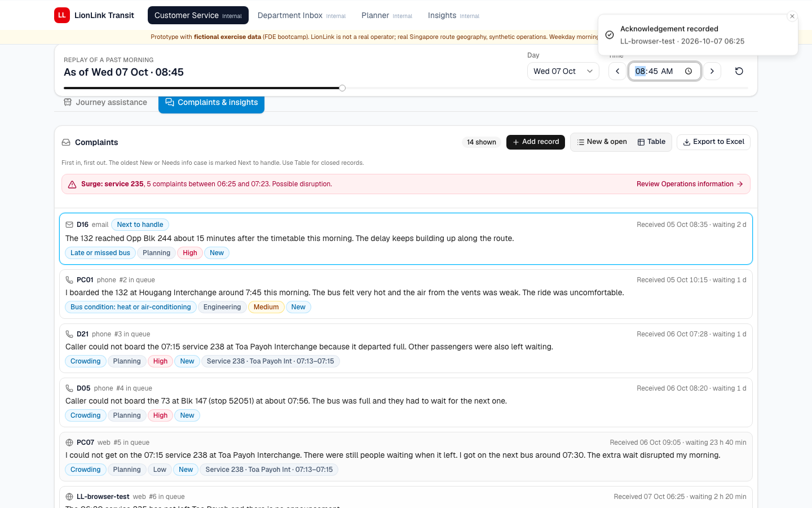The height and width of the screenshot is (508, 812).
Task: Click the LionLink Transit LL logo
Action: coord(62,15)
